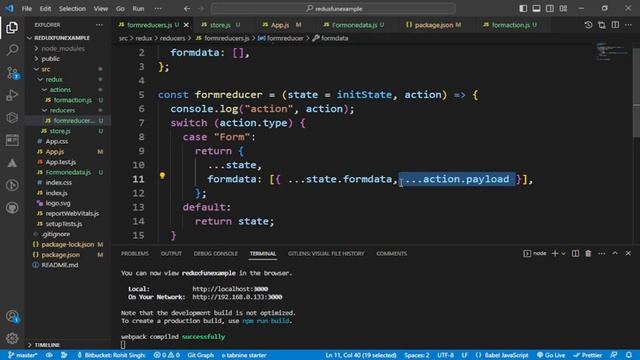
Task: Close the terminal panel
Action: pyautogui.click(x=628, y=253)
